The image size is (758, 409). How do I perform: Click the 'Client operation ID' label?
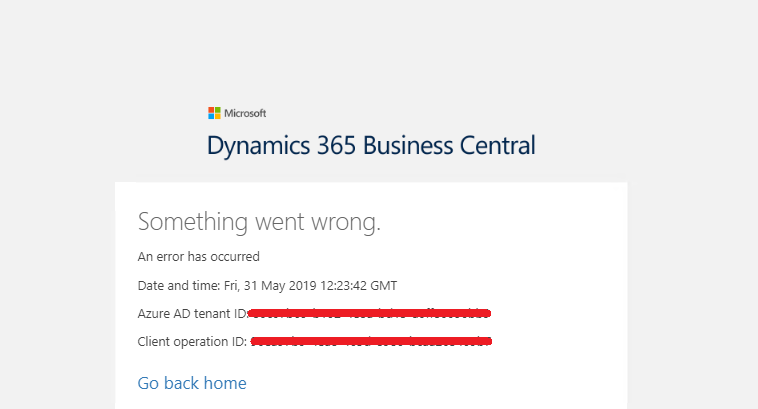[191, 342]
